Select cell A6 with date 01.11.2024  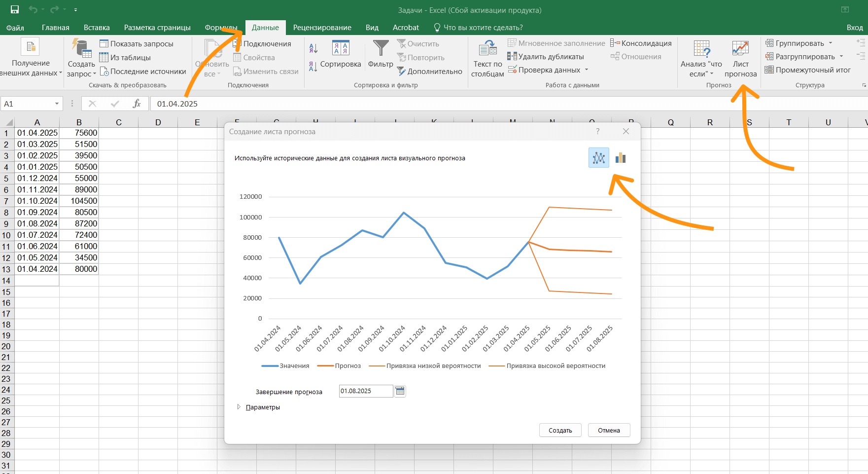[x=37, y=189]
